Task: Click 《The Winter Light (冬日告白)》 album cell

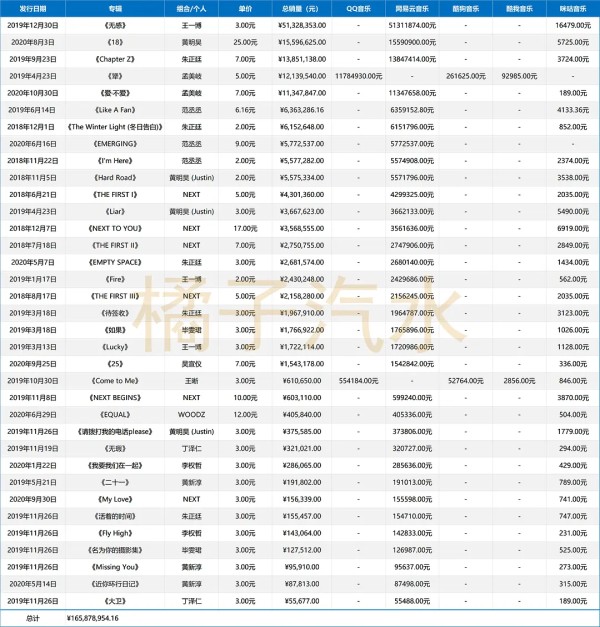Action: click(x=115, y=127)
